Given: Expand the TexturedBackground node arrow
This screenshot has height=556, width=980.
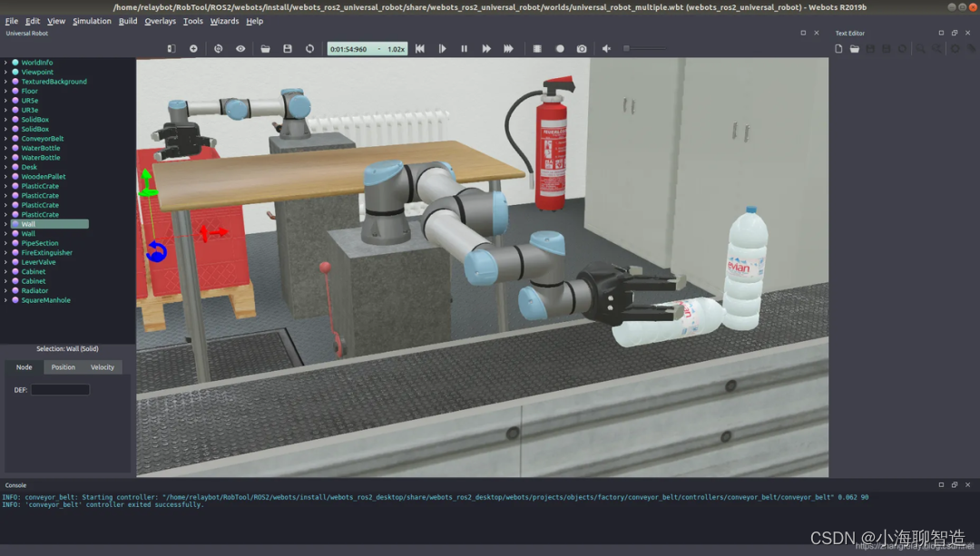Looking at the screenshot, I should tap(5, 82).
